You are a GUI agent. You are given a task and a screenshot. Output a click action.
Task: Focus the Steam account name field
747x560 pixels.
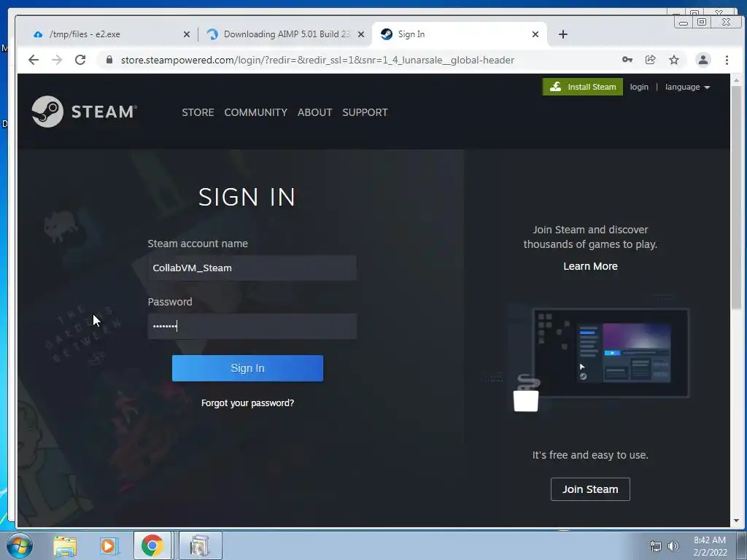[252, 268]
